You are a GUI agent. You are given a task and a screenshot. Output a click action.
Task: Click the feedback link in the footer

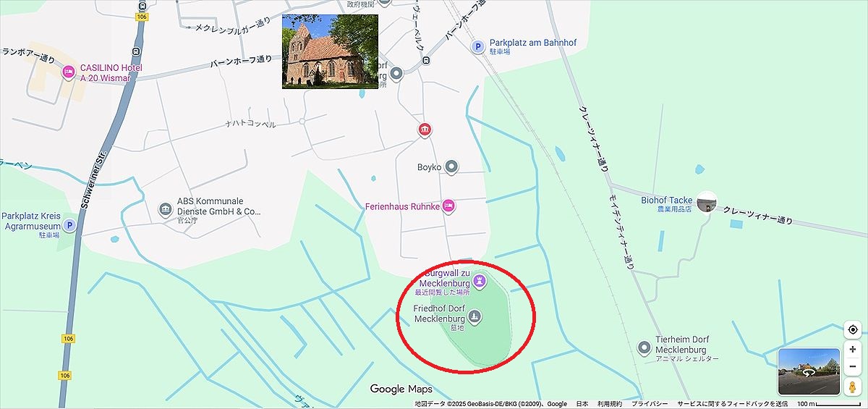732,404
